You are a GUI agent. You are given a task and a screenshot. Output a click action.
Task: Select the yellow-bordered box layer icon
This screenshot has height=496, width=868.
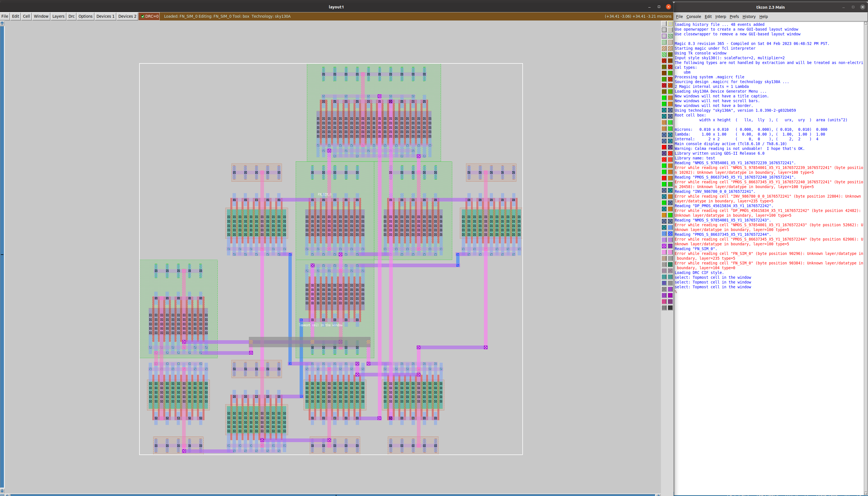coord(670,24)
